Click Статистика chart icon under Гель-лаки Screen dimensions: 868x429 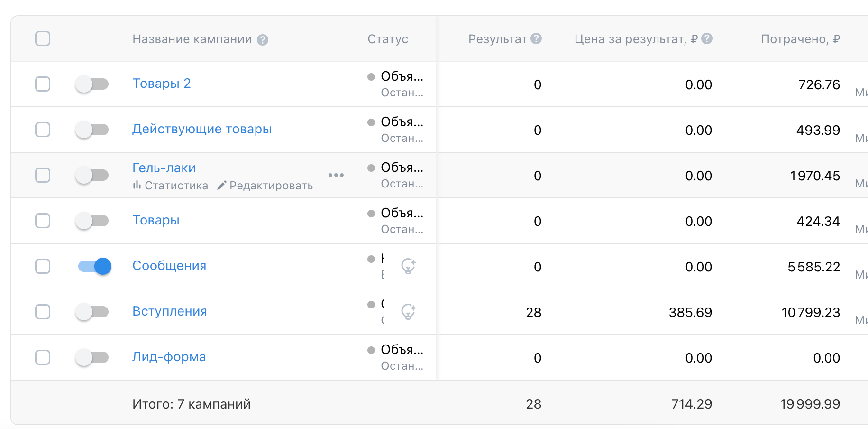tap(137, 185)
